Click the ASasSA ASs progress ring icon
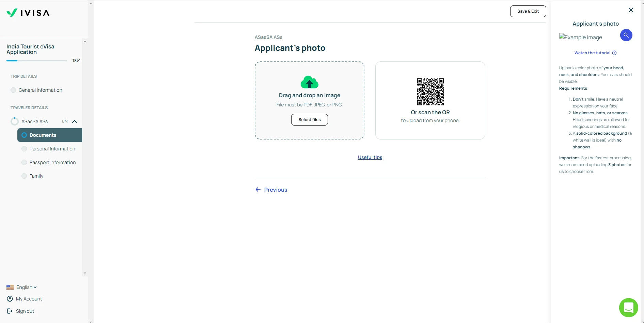Viewport: 644px width, 323px height. click(15, 121)
